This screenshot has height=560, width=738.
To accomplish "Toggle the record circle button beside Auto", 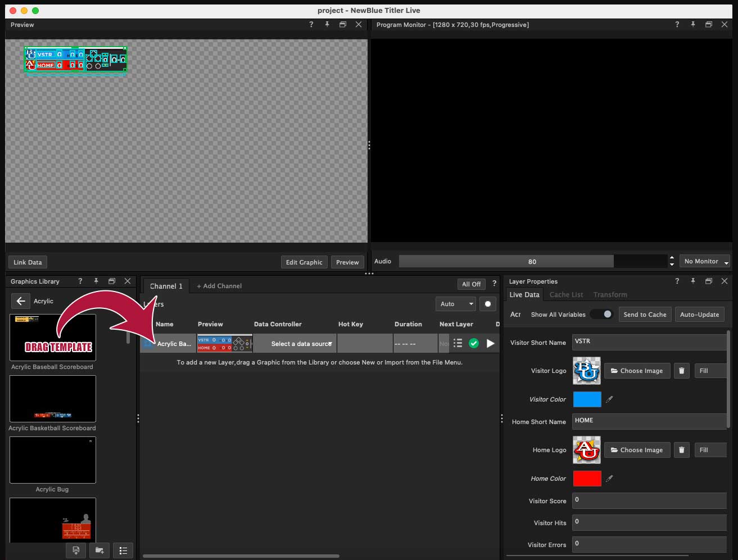I will (488, 304).
